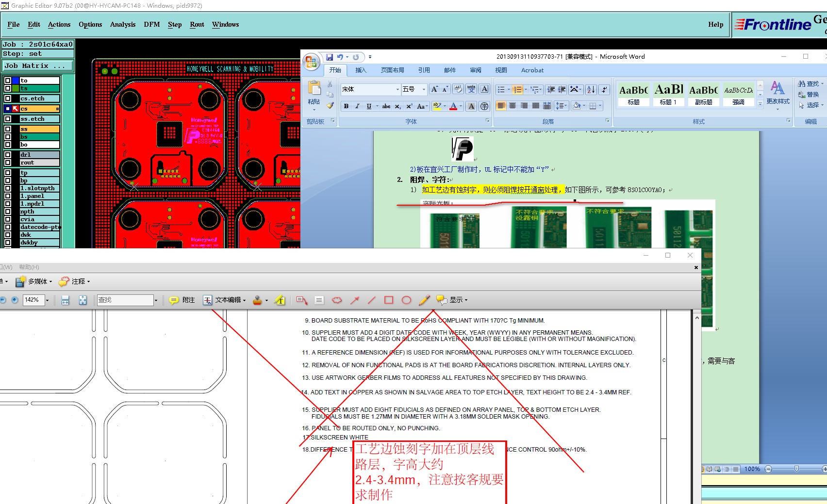Select the arrow drawing tool in PDF toolbar

tap(355, 300)
